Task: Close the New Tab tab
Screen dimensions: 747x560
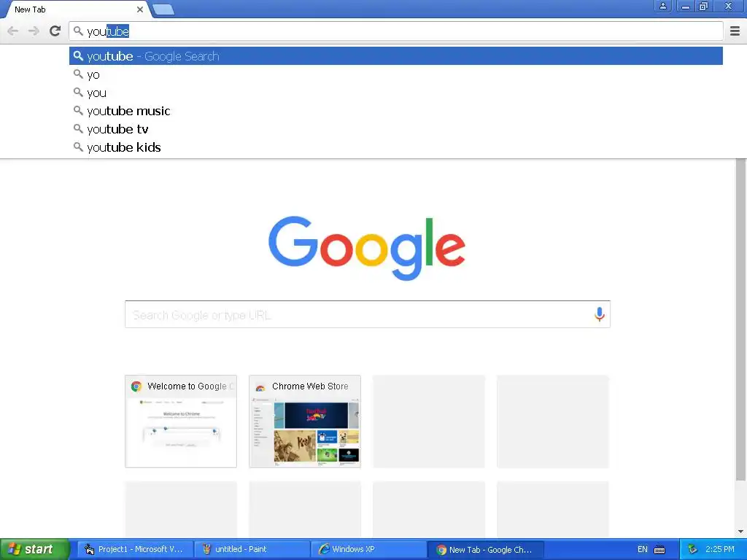Action: pos(139,9)
